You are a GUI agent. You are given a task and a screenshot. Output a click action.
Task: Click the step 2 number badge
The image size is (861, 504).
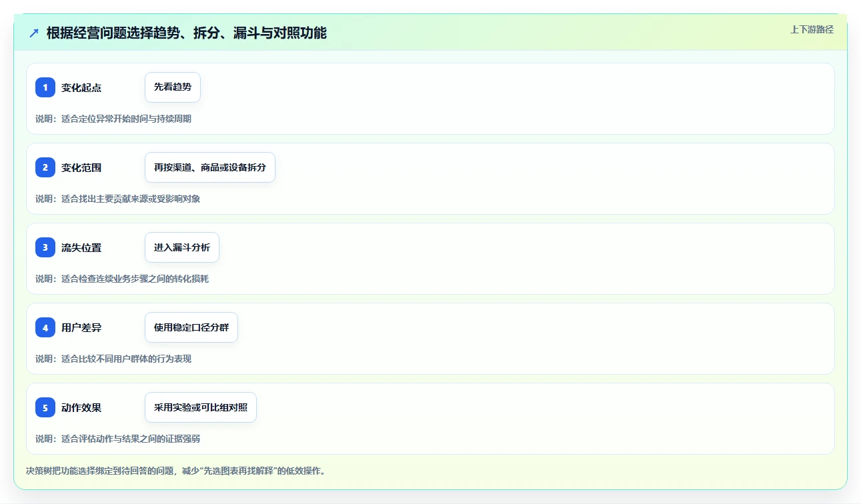pyautogui.click(x=45, y=167)
